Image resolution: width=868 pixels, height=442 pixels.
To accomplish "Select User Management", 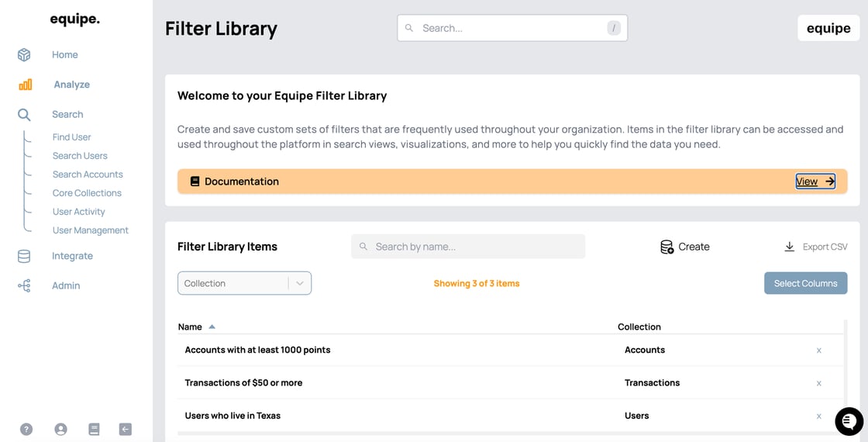I will coord(90,230).
